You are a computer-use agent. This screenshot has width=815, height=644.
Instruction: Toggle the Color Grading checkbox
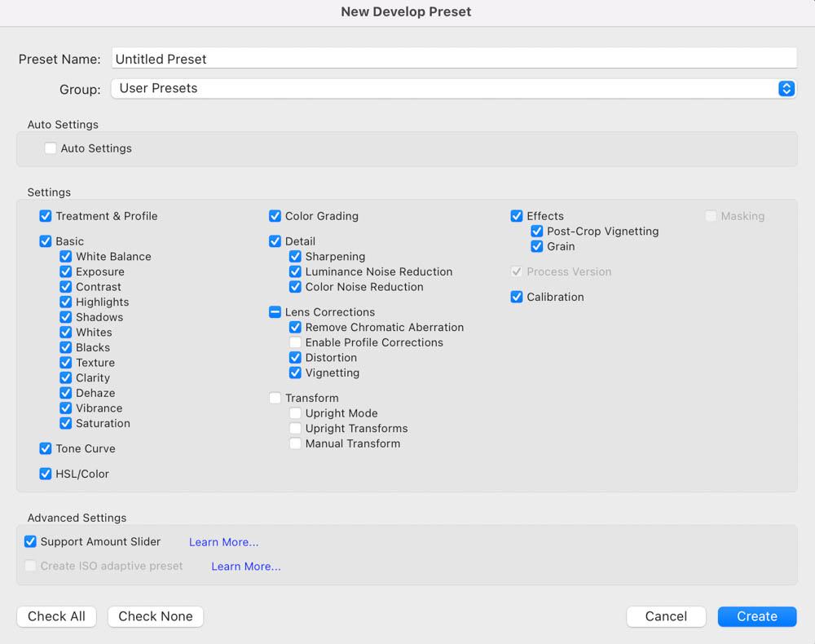[x=275, y=216]
